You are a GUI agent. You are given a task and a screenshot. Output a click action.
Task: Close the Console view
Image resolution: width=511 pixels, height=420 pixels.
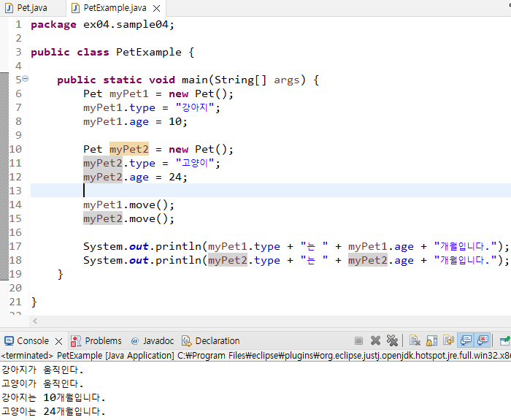58,341
